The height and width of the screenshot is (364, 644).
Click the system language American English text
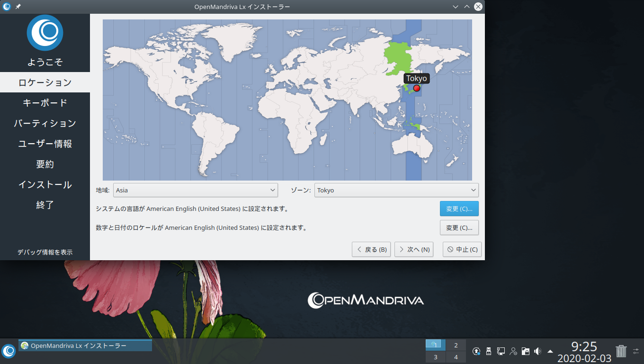pyautogui.click(x=192, y=209)
